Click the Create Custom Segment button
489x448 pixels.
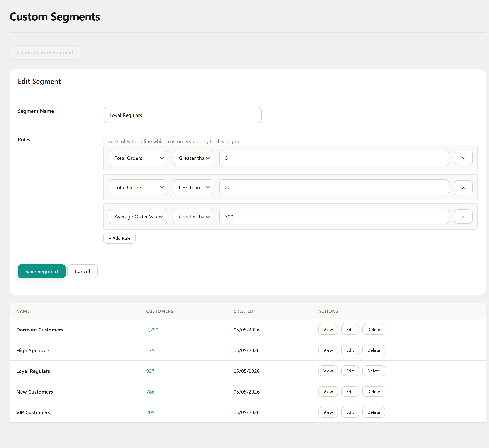45,53
